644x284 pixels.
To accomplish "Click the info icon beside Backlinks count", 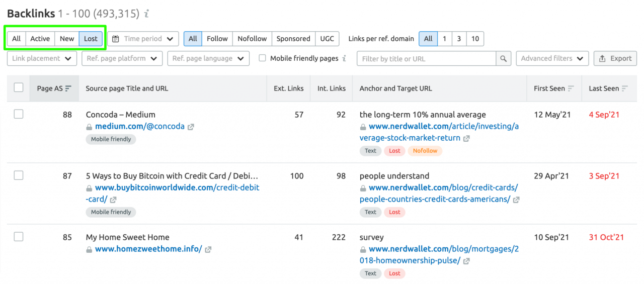I will click(x=146, y=14).
